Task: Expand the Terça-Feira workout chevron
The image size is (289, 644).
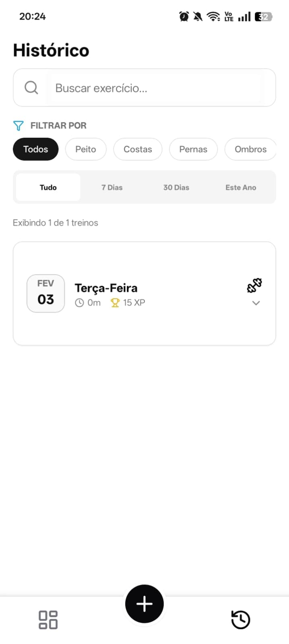Action: click(256, 303)
